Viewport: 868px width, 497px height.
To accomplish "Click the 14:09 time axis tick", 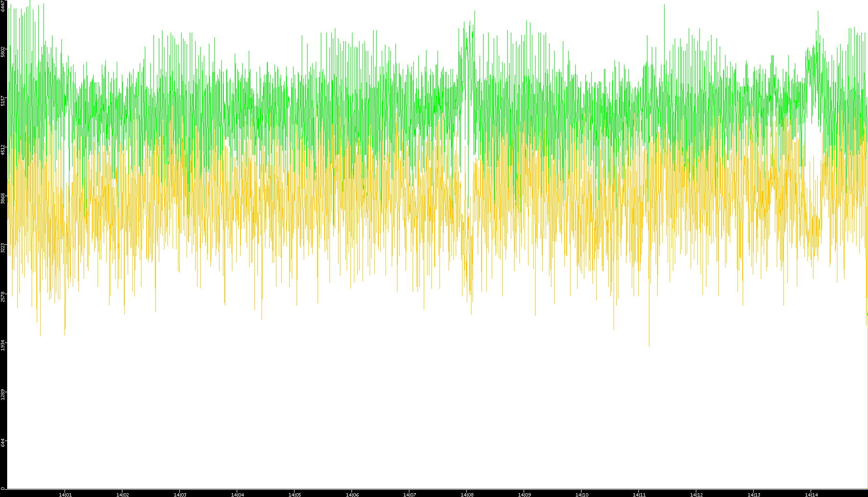I will pyautogui.click(x=524, y=494).
